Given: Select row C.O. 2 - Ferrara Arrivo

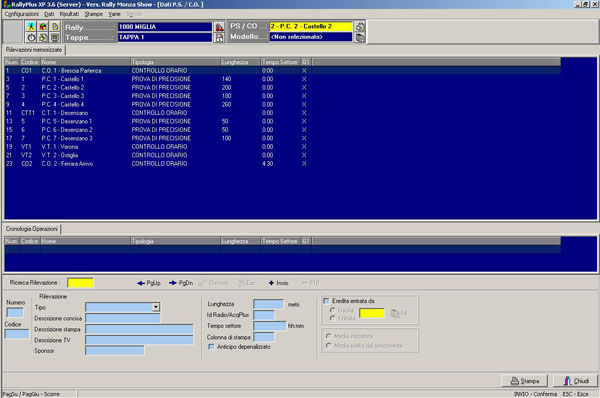Looking at the screenshot, I should pyautogui.click(x=283, y=163).
